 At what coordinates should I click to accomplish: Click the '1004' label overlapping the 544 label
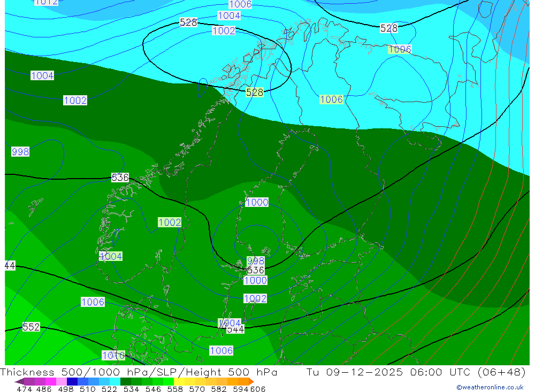(230, 322)
